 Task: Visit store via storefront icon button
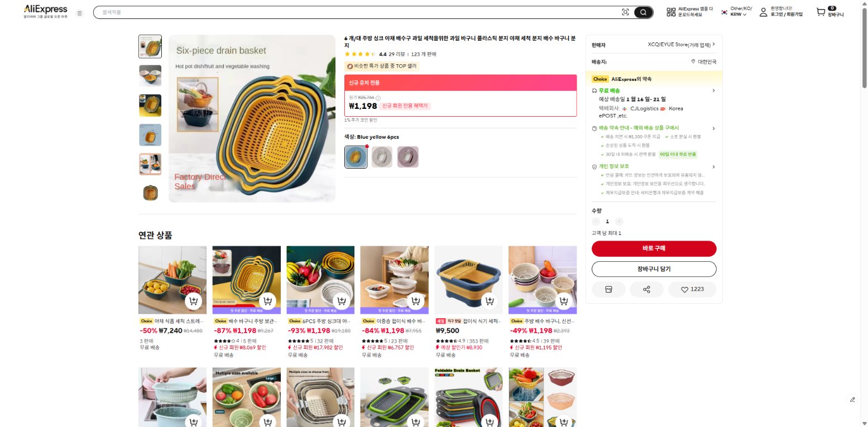[608, 289]
